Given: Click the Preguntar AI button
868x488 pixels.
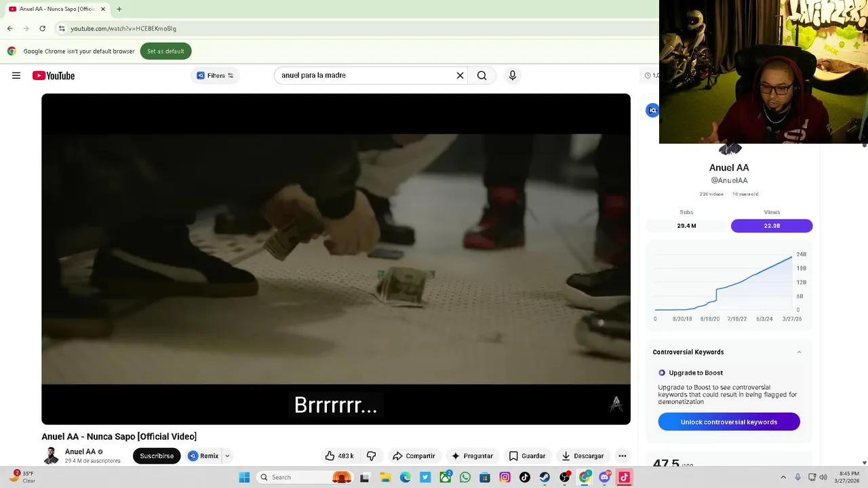Looking at the screenshot, I should click(x=472, y=455).
